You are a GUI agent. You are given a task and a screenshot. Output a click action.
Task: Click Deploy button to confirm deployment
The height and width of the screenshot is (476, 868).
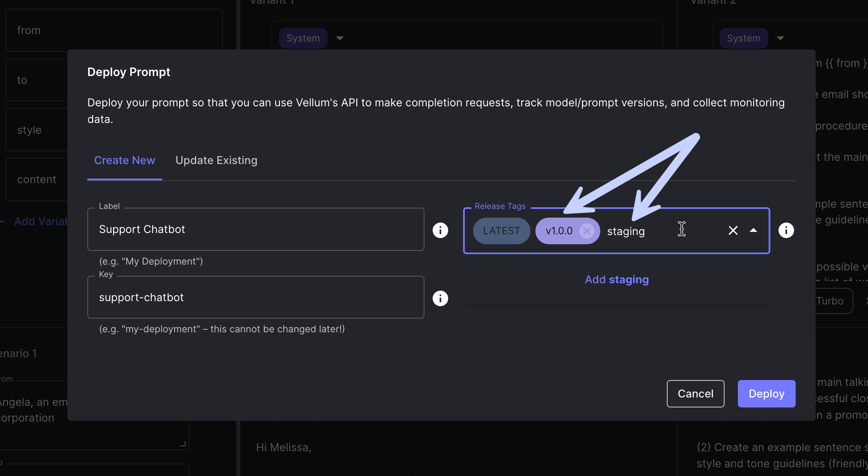click(x=767, y=393)
